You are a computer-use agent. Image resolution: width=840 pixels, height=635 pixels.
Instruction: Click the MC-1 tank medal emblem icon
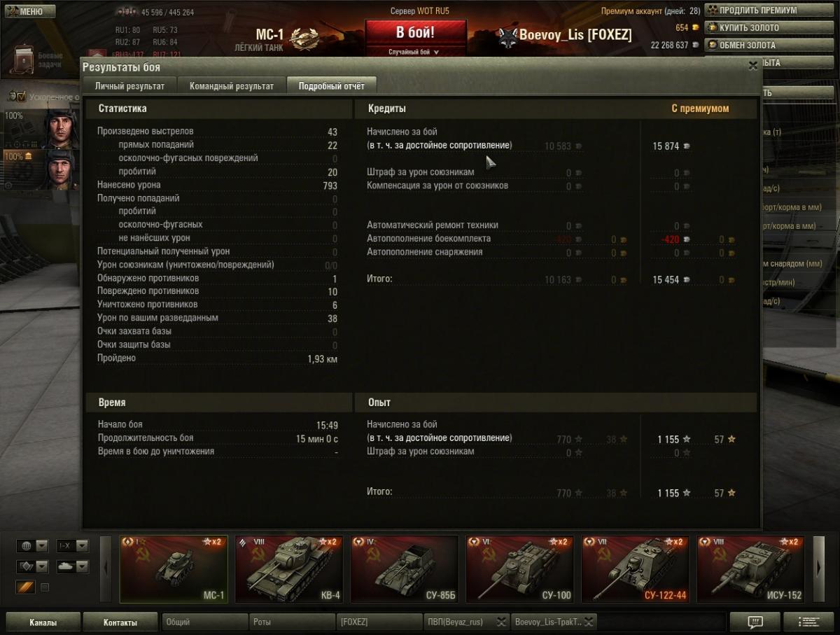point(304,39)
